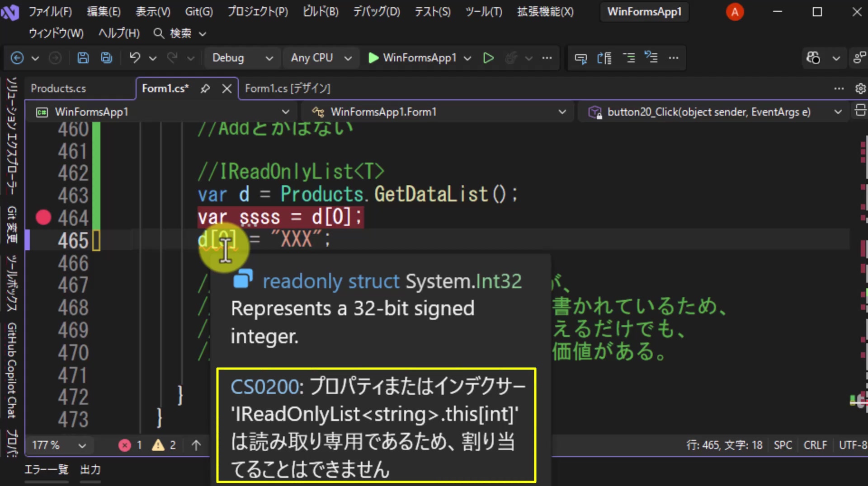Screen dimensions: 868x486
Task: Save the current file with the Save icon
Action: [83, 58]
